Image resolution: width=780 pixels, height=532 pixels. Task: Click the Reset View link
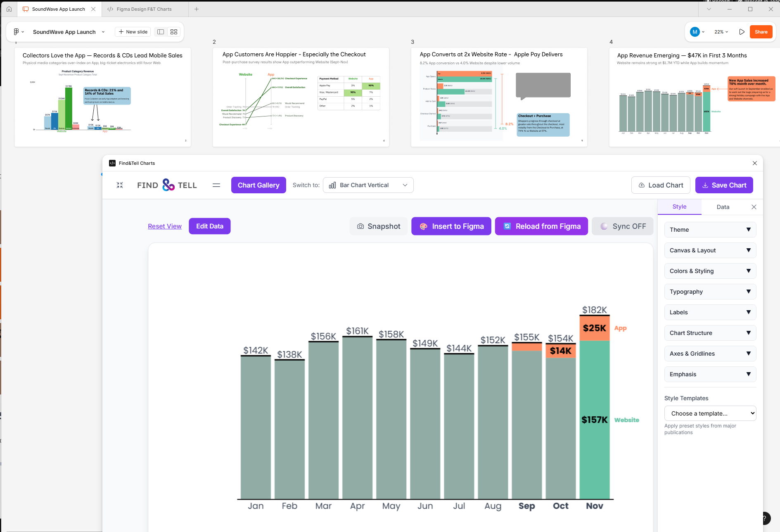[165, 226]
